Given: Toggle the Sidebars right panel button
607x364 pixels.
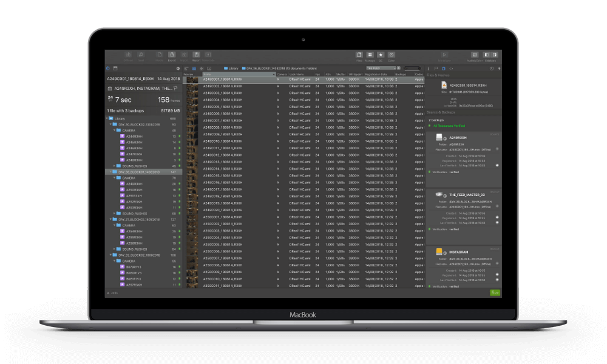Looking at the screenshot, I should click(x=495, y=55).
